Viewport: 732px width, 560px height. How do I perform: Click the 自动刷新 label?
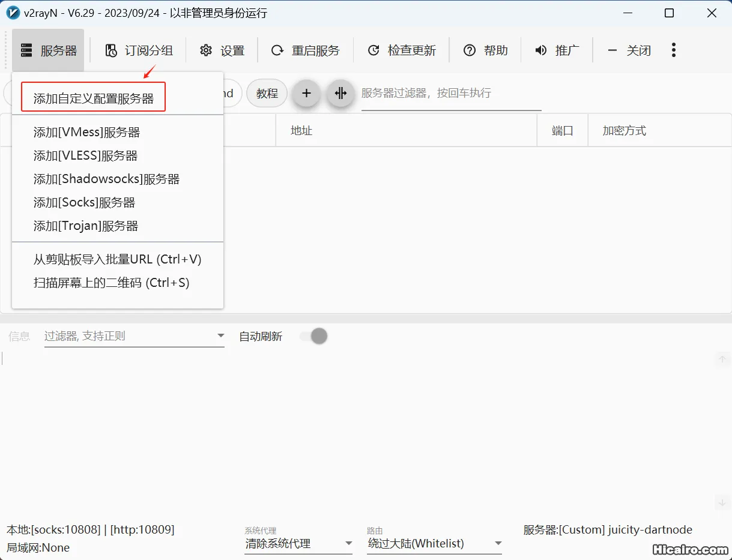(x=261, y=337)
